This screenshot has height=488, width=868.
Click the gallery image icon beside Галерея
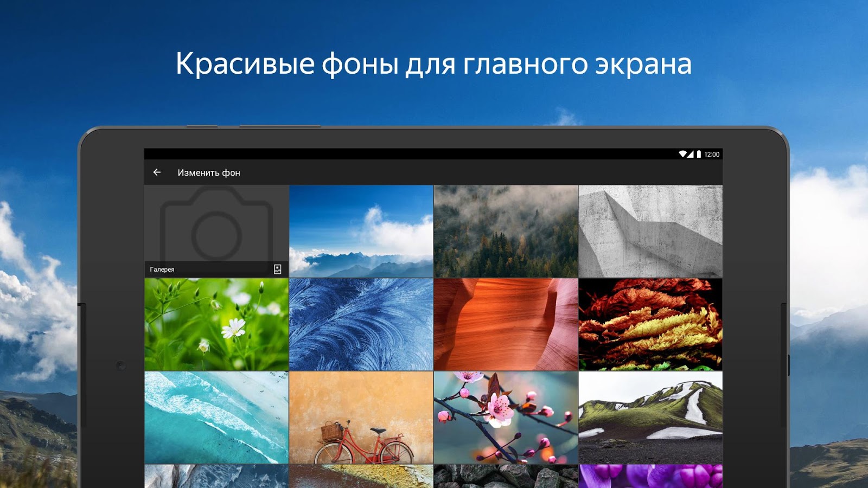277,269
